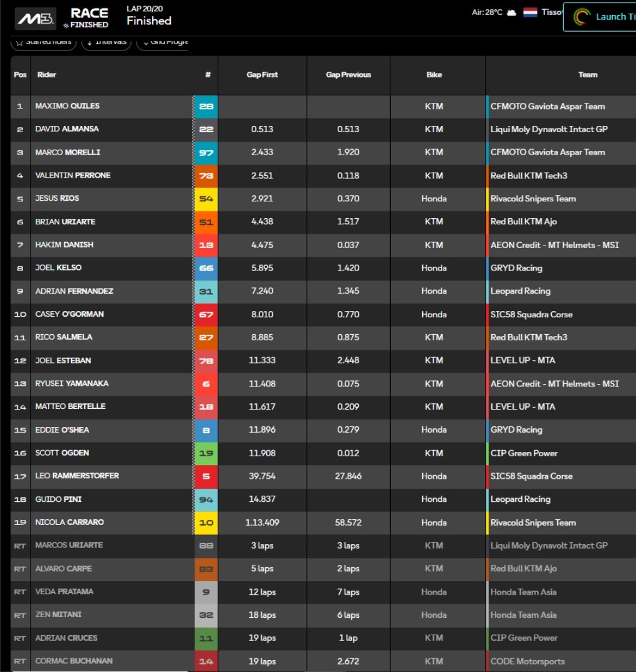Click 12 laps gap for Veda Pratama
636x672 pixels.
263,592
